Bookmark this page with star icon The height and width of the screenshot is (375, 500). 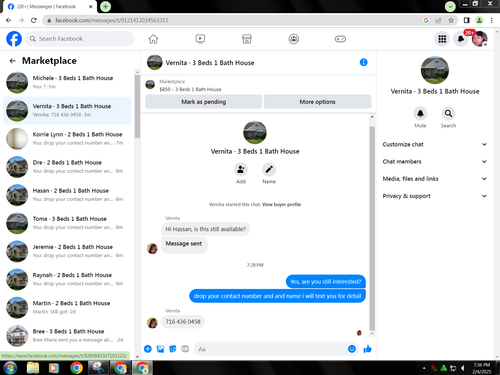pos(451,20)
